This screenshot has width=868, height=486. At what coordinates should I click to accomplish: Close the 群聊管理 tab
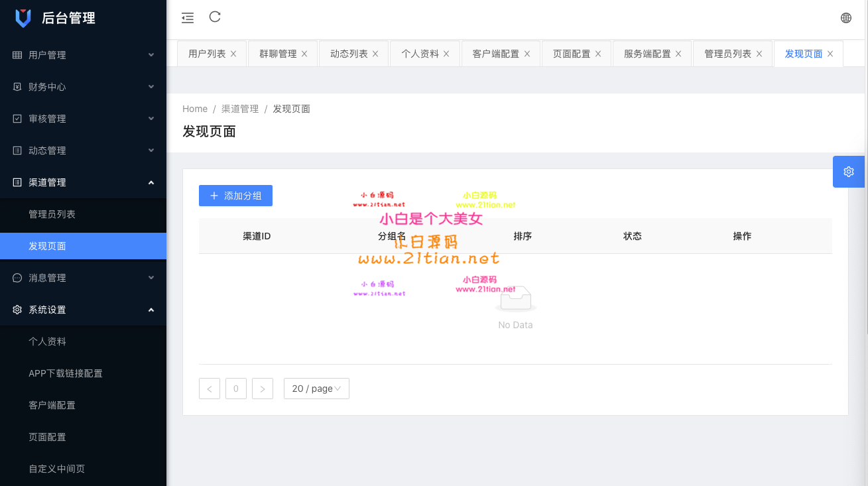(x=304, y=54)
